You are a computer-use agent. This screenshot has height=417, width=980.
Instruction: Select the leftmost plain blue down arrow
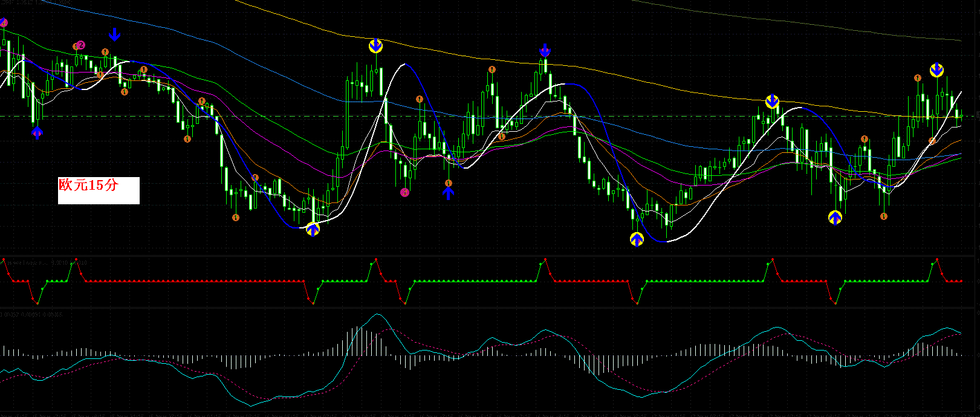coord(114,34)
